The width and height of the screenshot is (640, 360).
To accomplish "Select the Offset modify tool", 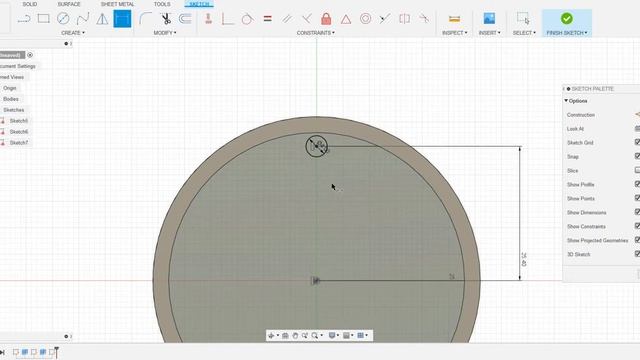I will tap(185, 18).
